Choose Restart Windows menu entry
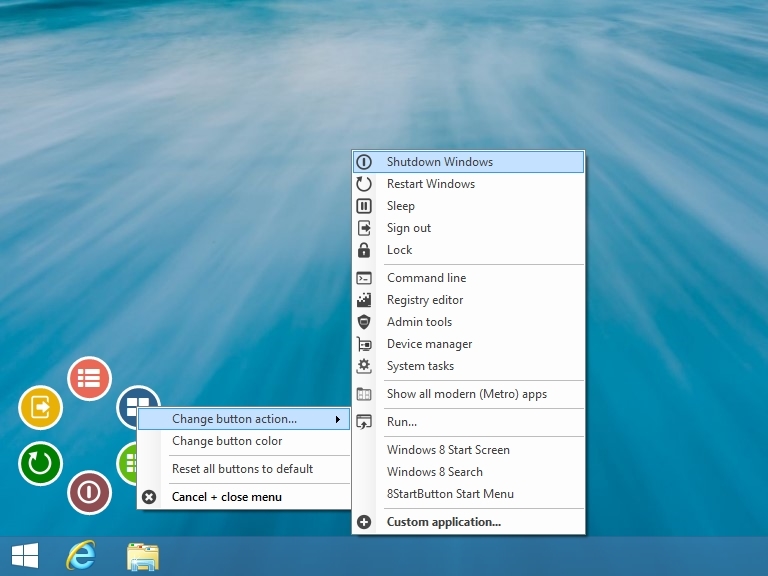 [468, 184]
